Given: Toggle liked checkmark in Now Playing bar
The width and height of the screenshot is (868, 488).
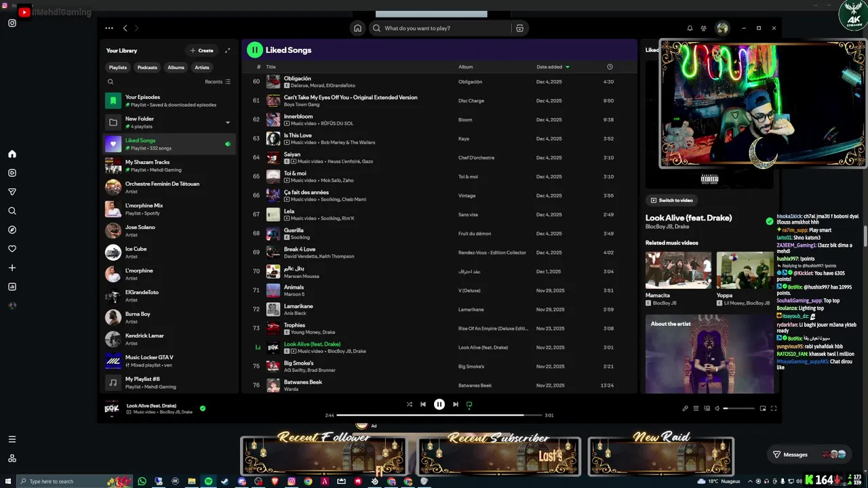Looking at the screenshot, I should pos(203,408).
